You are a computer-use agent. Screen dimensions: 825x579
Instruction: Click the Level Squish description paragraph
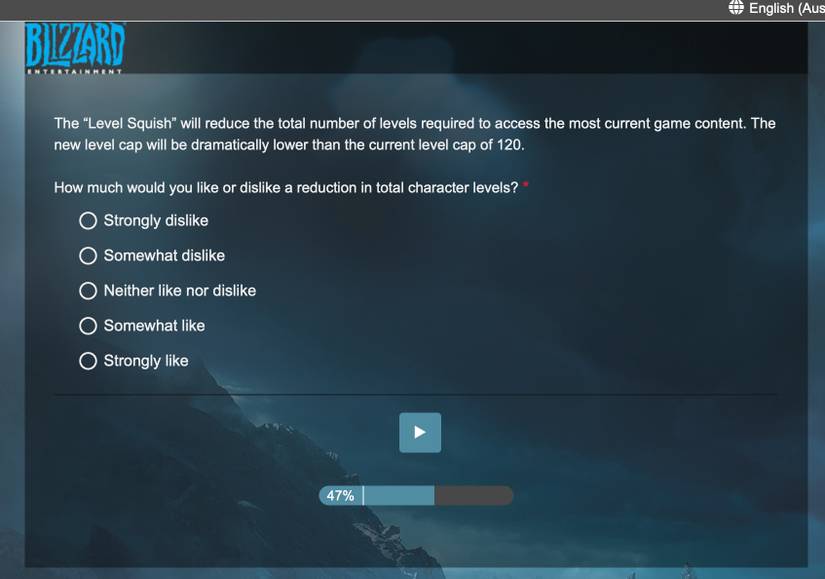tap(415, 134)
